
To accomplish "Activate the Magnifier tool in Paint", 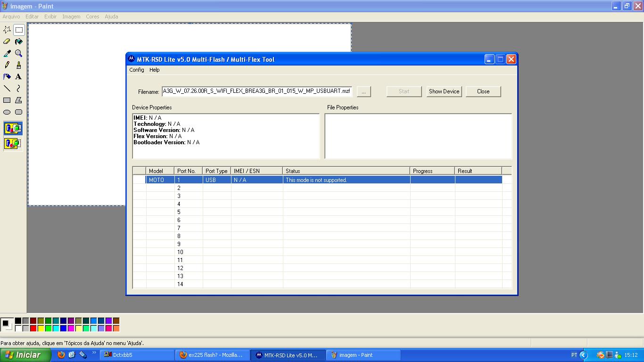I will point(19,53).
